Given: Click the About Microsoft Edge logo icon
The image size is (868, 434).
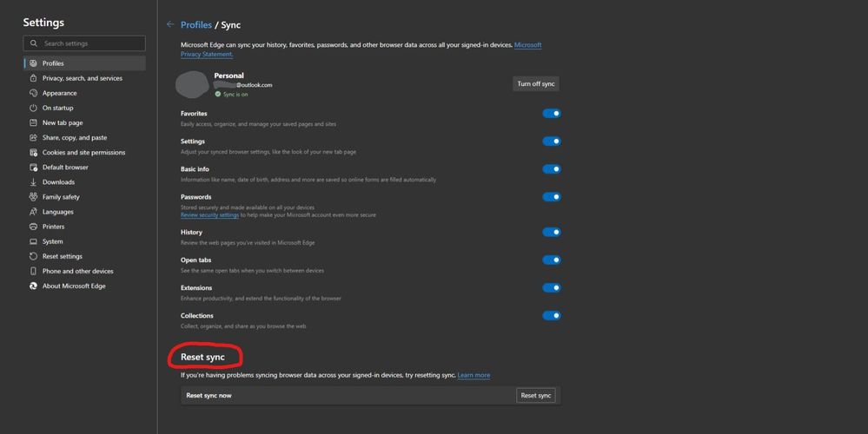Looking at the screenshot, I should (33, 286).
